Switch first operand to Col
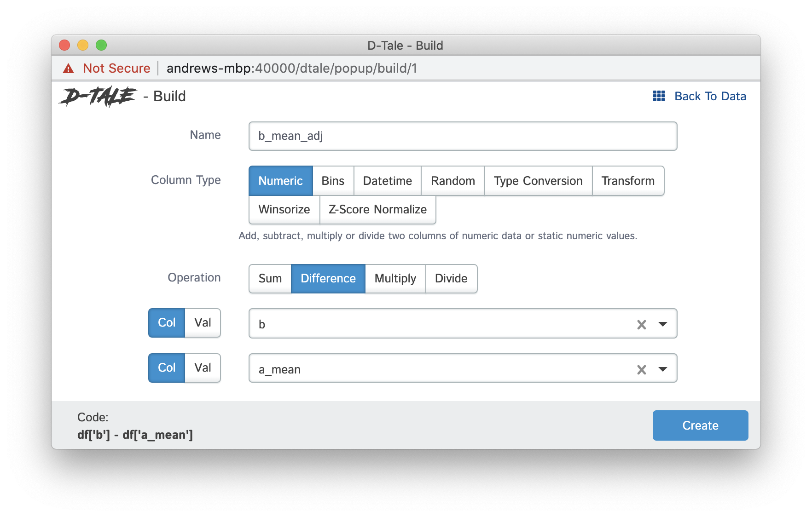This screenshot has height=517, width=812. (167, 323)
